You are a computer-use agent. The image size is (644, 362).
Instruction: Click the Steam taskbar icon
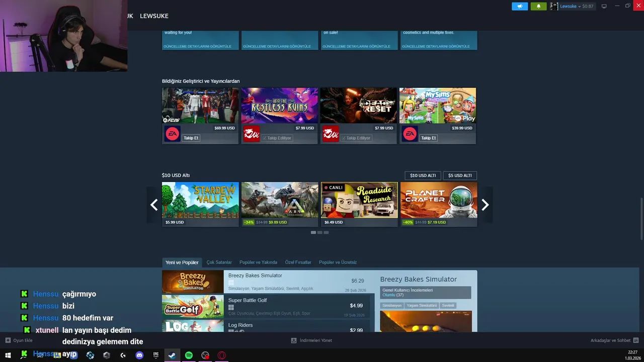pyautogui.click(x=172, y=355)
